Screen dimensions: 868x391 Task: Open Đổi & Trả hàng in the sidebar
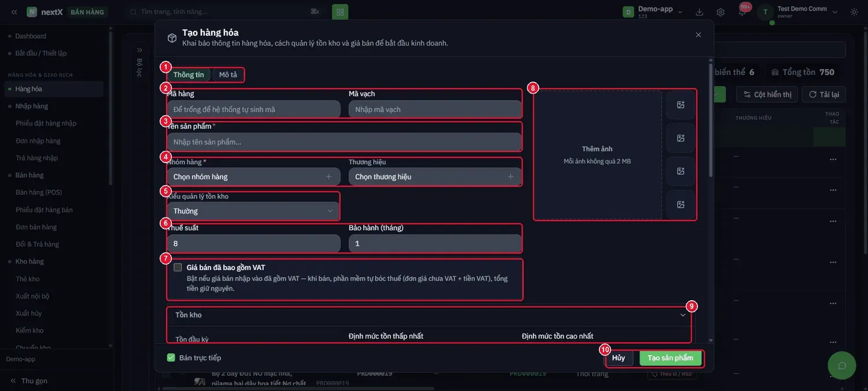coord(38,244)
